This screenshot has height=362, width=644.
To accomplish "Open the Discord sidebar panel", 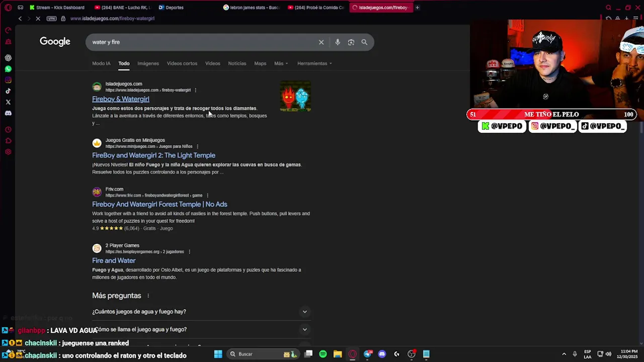I will point(8,113).
